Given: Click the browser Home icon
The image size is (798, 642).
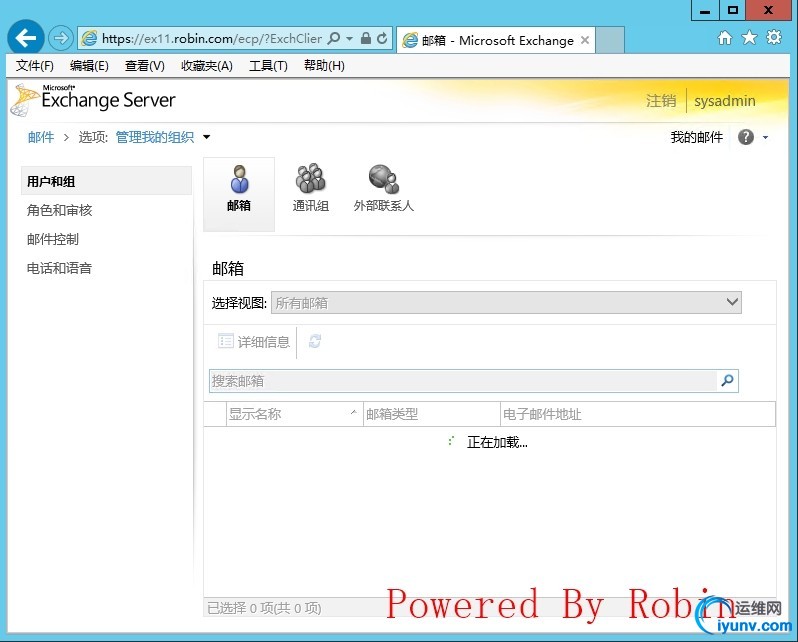Looking at the screenshot, I should click(725, 37).
